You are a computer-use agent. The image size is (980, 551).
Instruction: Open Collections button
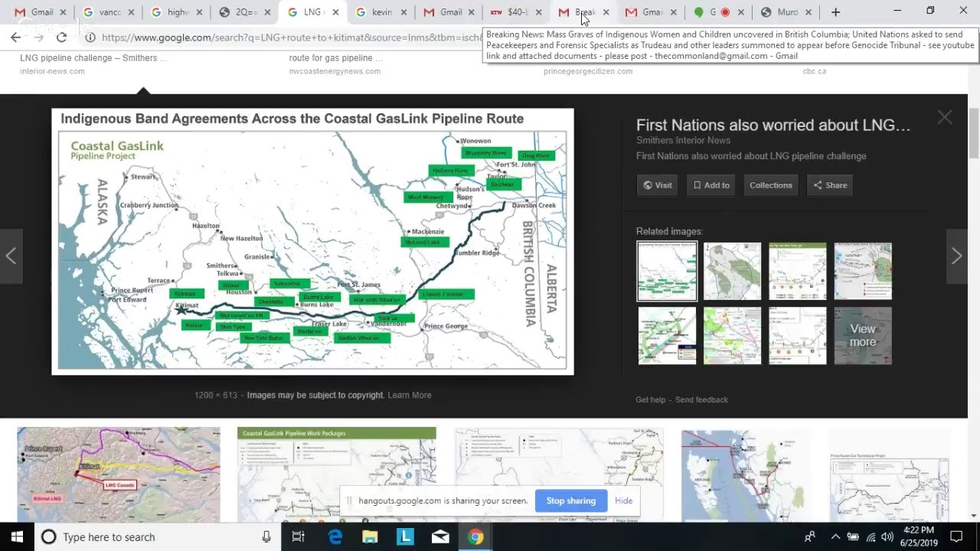(x=770, y=185)
